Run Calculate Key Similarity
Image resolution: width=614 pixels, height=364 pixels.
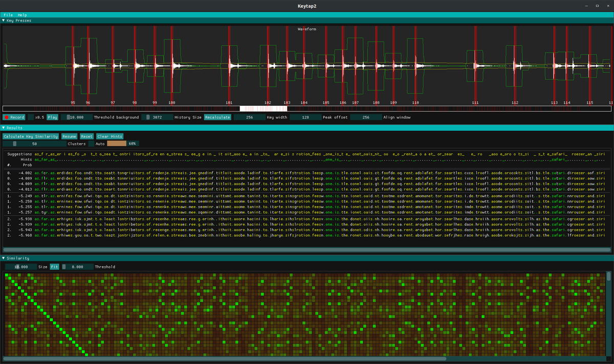31,136
